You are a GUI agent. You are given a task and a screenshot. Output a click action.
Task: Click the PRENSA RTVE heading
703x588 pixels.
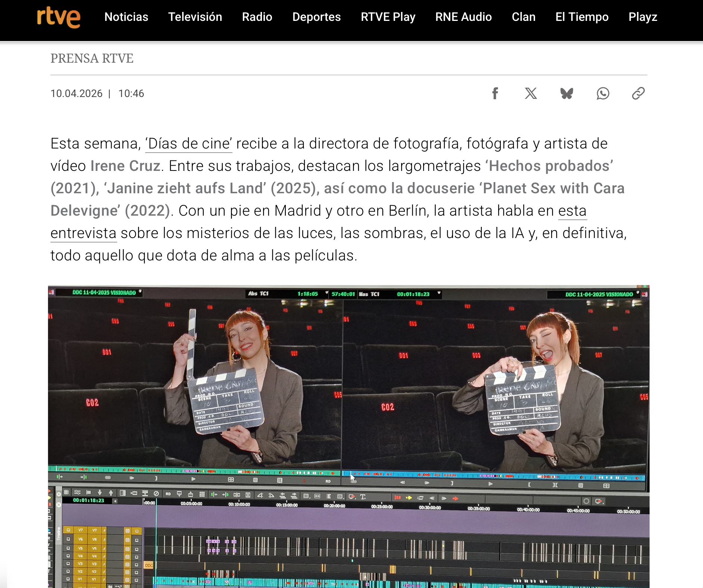click(92, 59)
